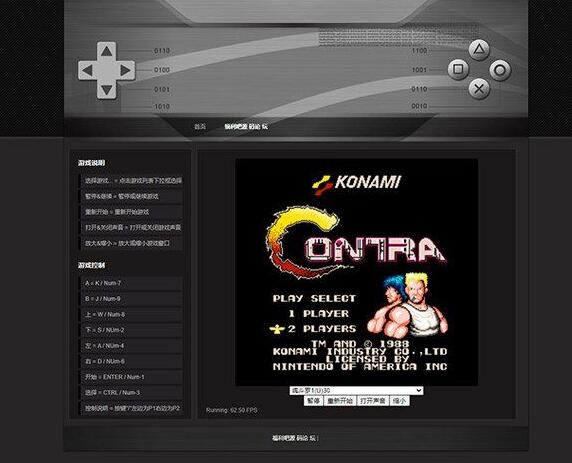The height and width of the screenshot is (463, 572).
Task: Click the 下 = S / NUm-2 row
Action: 132,330
